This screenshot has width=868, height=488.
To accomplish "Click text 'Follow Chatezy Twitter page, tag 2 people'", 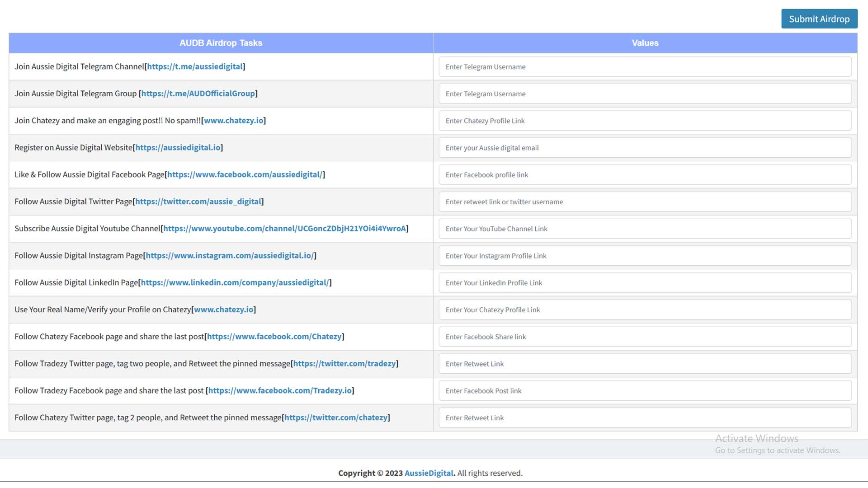I will 89,418.
